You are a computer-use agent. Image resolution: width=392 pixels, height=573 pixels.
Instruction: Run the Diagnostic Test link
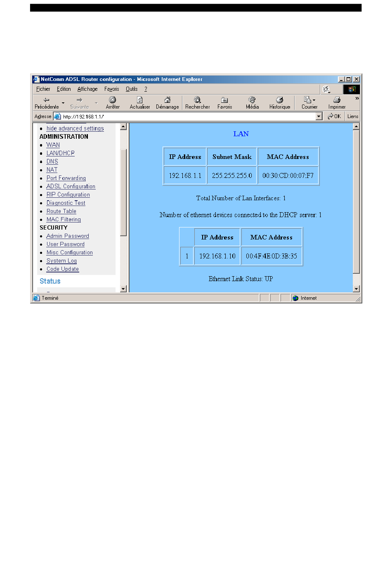66,203
